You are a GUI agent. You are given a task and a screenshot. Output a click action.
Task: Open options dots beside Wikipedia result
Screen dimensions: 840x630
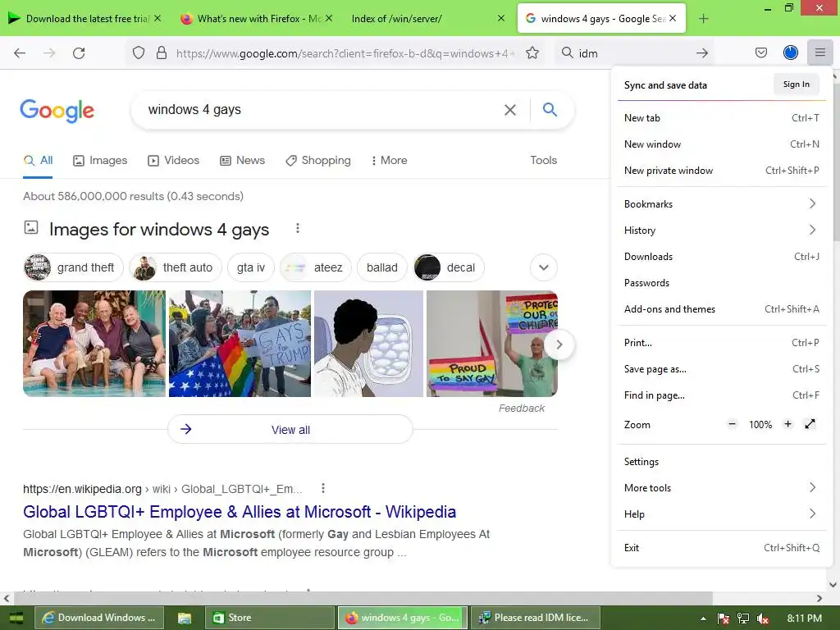click(x=322, y=488)
